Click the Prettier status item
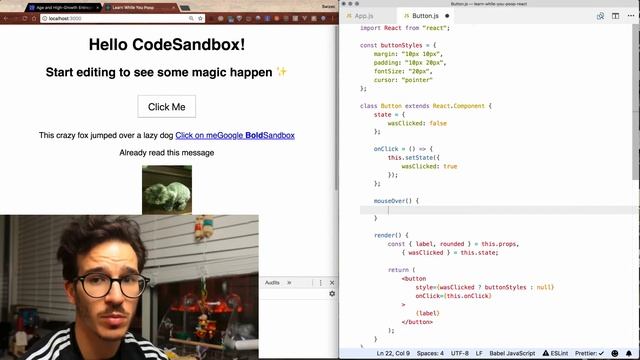Image resolution: width=640 pixels, height=360 pixels. [x=589, y=353]
